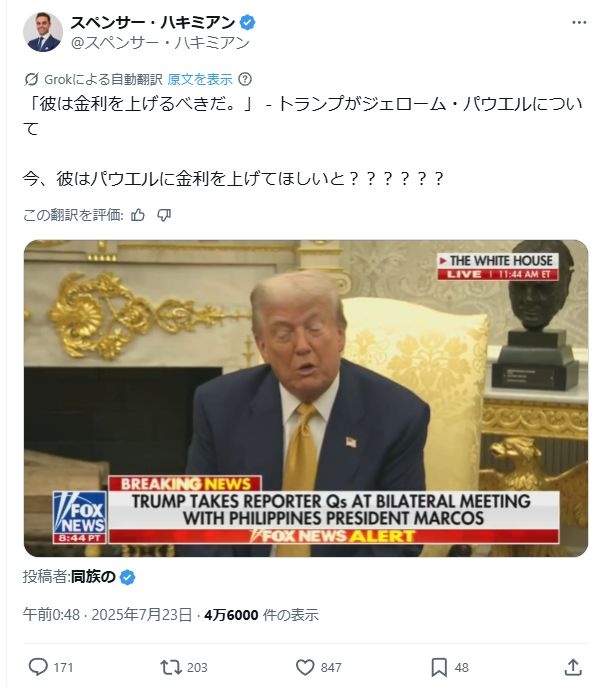599x687 pixels.
Task: Click the Grok auto-translation icon
Action: pyautogui.click(x=31, y=79)
